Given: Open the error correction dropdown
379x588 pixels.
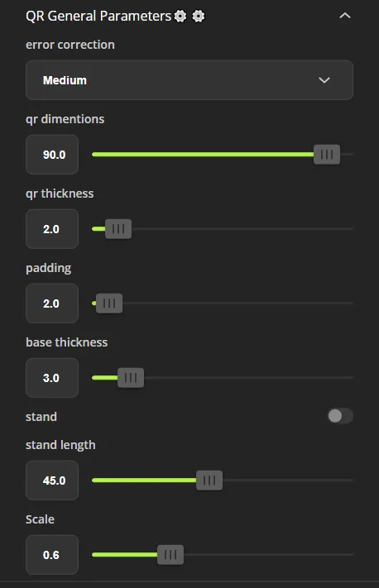Looking at the screenshot, I should [189, 80].
